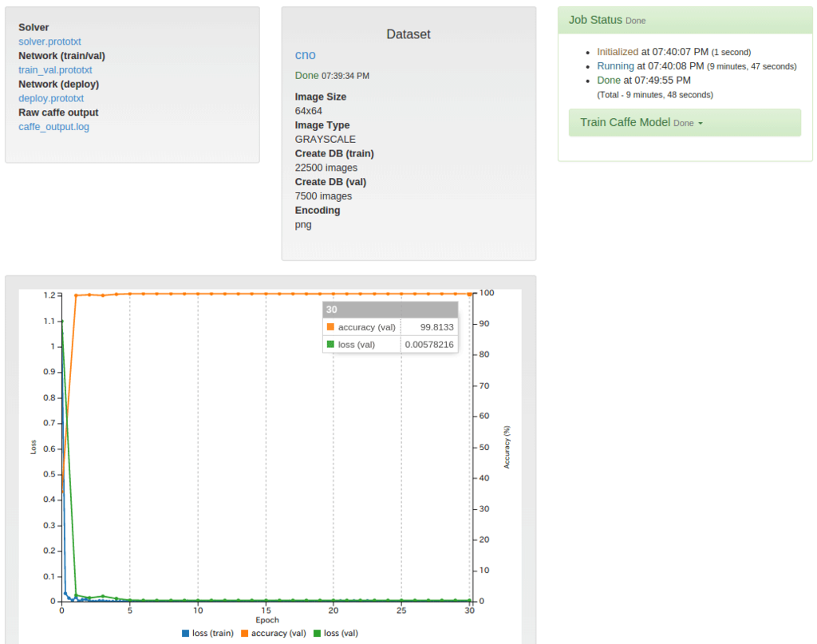Click the '64x64' image size value
817x644 pixels.
(x=309, y=111)
